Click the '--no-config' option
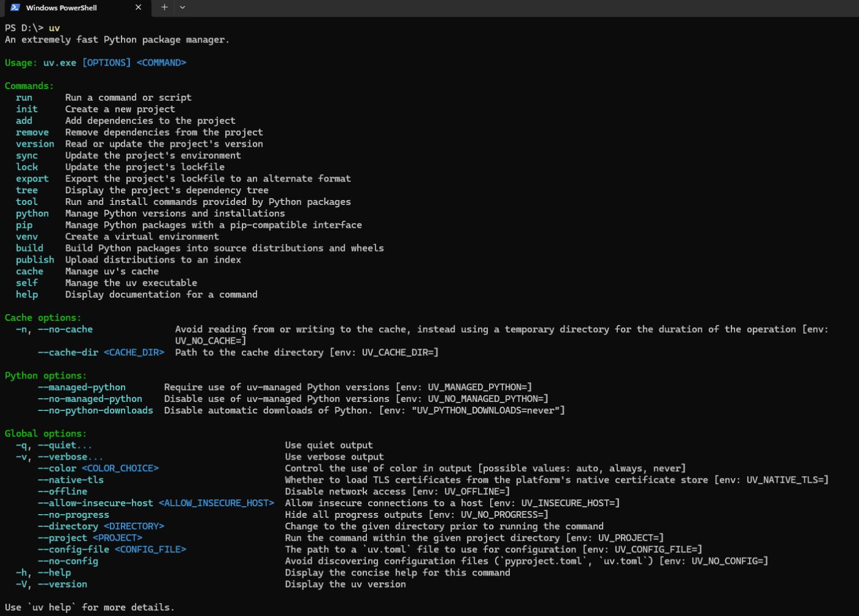This screenshot has height=616, width=859. pyautogui.click(x=68, y=561)
